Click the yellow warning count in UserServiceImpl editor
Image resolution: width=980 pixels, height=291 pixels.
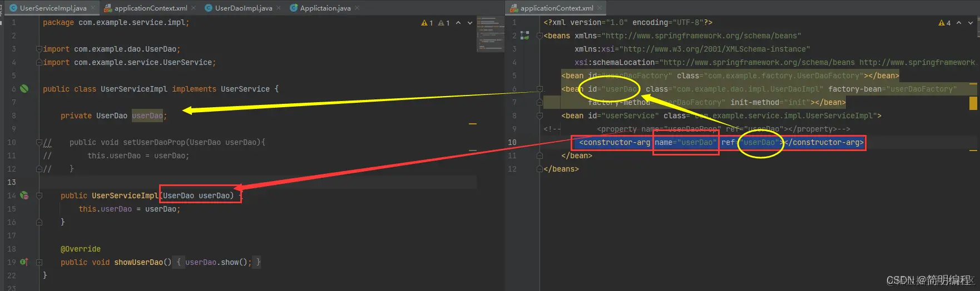[427, 23]
